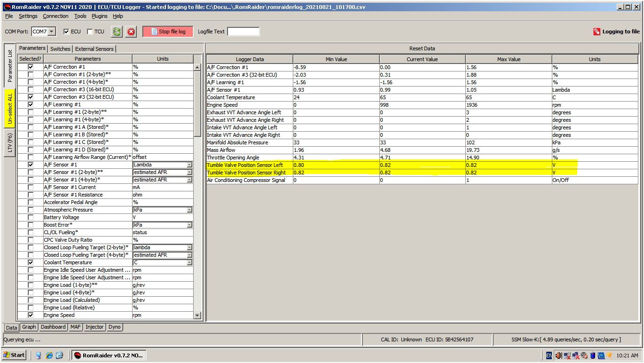Click the yellow security shield tray icon
The height and width of the screenshot is (363, 644).
tap(609, 355)
